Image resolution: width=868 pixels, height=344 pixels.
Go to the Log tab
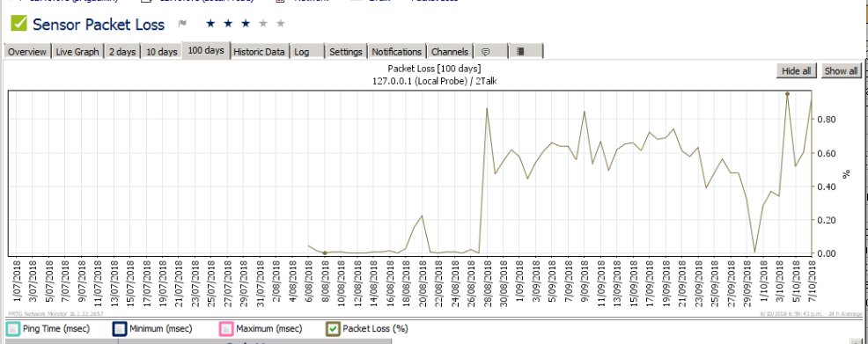pos(306,51)
